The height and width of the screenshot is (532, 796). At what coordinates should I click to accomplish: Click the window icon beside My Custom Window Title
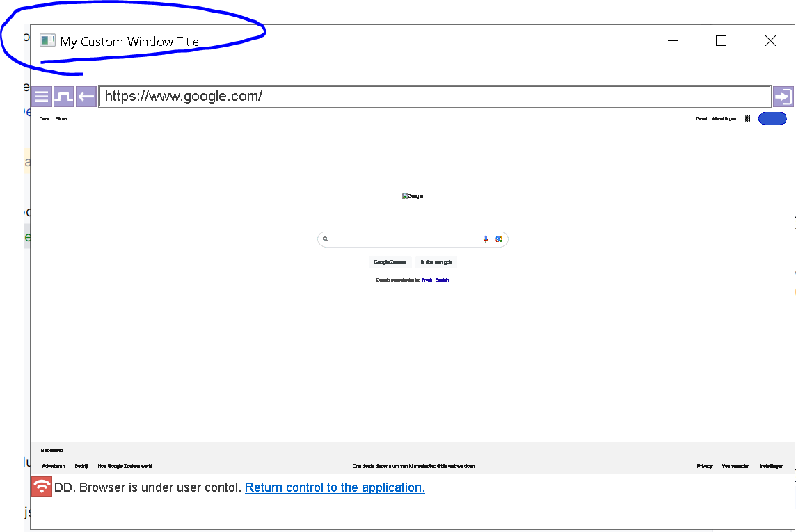[47, 41]
